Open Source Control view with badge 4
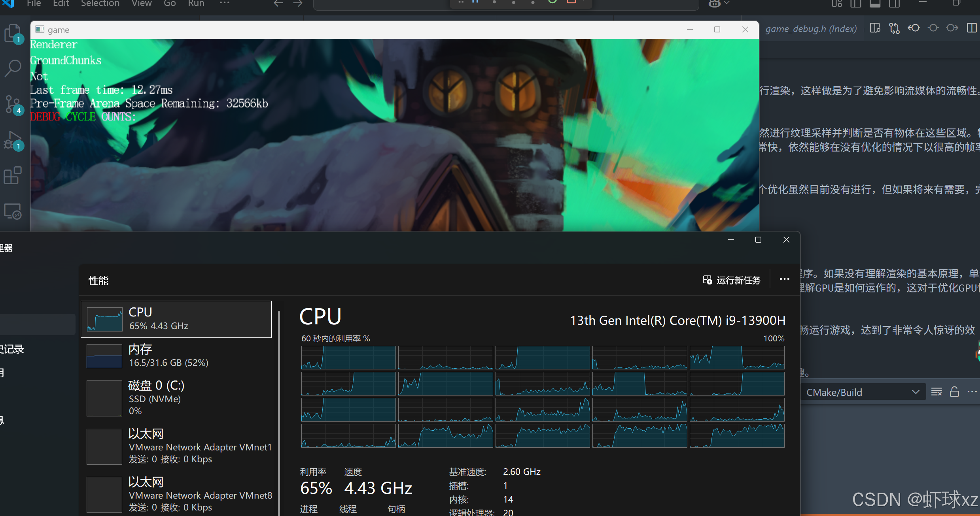The image size is (980, 516). click(x=13, y=104)
